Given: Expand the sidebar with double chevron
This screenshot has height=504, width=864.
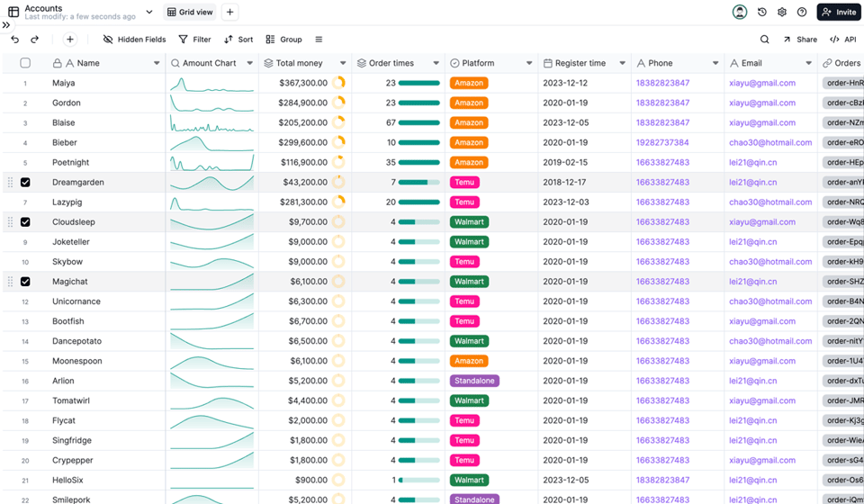Looking at the screenshot, I should pyautogui.click(x=6, y=25).
